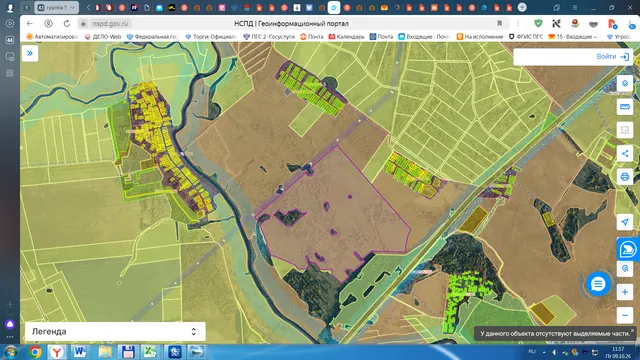Open ФГИС ПГС bookmark
640x360 pixels.
[526, 37]
